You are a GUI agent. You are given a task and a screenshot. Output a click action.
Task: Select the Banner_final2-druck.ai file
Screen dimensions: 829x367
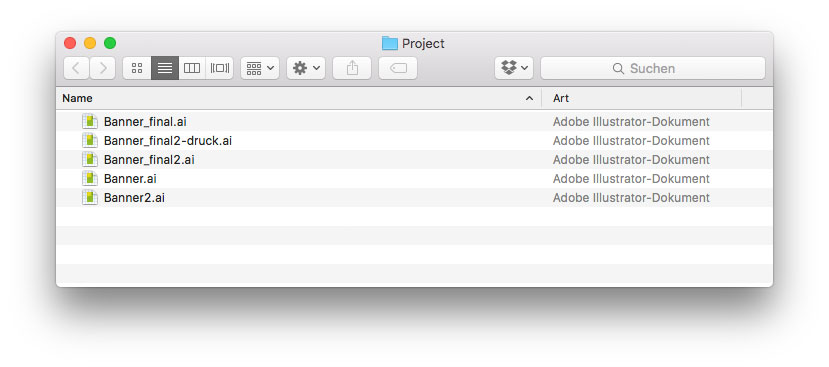pyautogui.click(x=414, y=141)
